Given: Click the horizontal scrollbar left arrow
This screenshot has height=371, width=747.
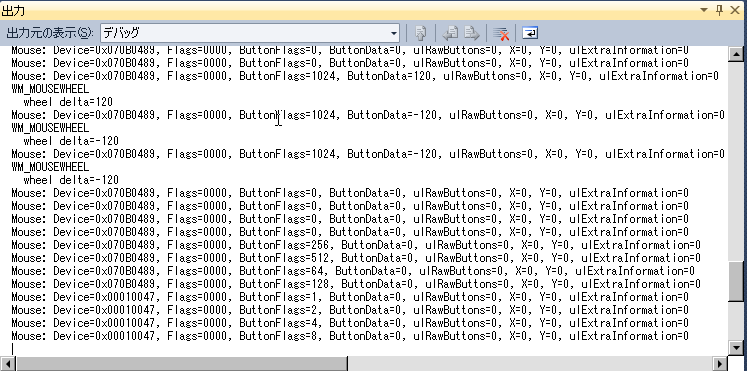Looking at the screenshot, I should [x=8, y=363].
